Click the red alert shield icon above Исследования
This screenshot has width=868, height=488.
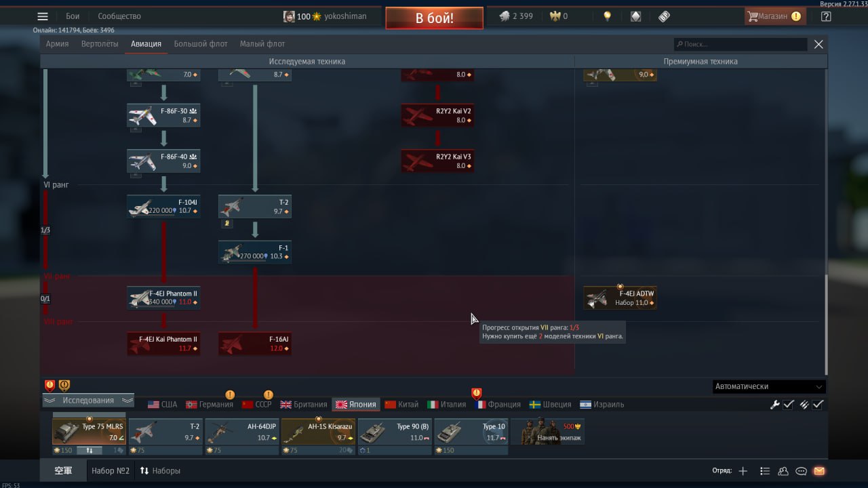[50, 386]
